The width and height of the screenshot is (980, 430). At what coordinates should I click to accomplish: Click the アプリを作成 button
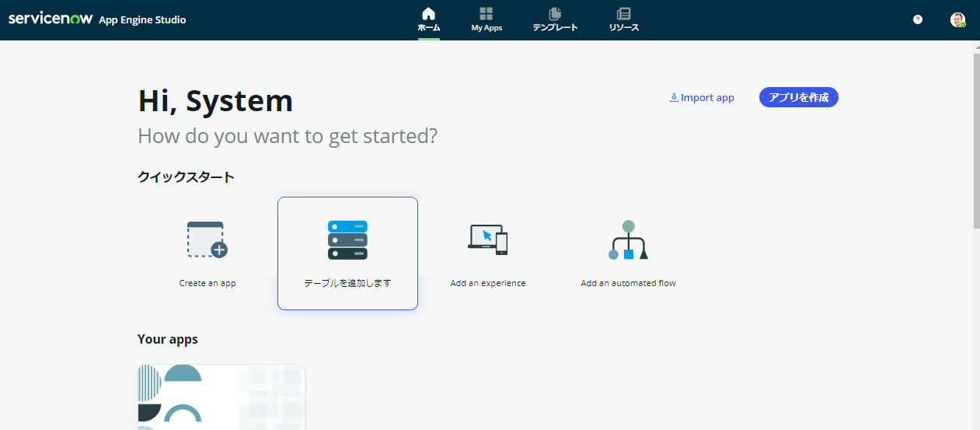[799, 97]
